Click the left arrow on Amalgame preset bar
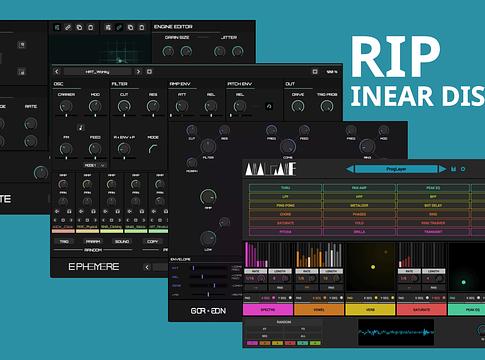The height and width of the screenshot is (360, 485). pyautogui.click(x=350, y=169)
